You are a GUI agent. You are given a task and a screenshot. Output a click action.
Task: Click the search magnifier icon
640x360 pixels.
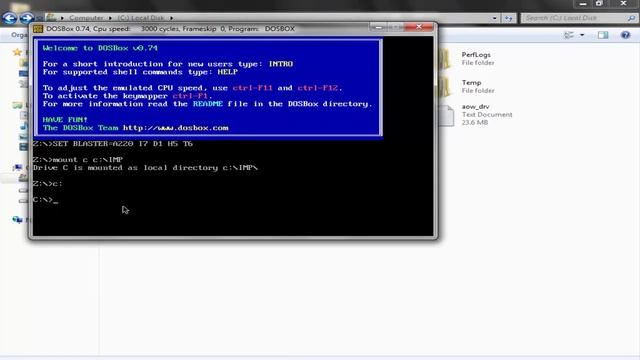point(631,18)
